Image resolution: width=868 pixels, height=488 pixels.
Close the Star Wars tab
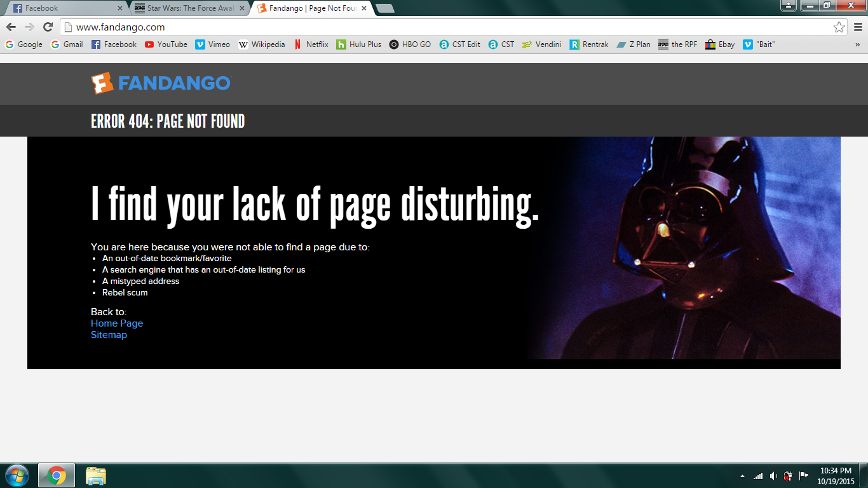click(241, 8)
